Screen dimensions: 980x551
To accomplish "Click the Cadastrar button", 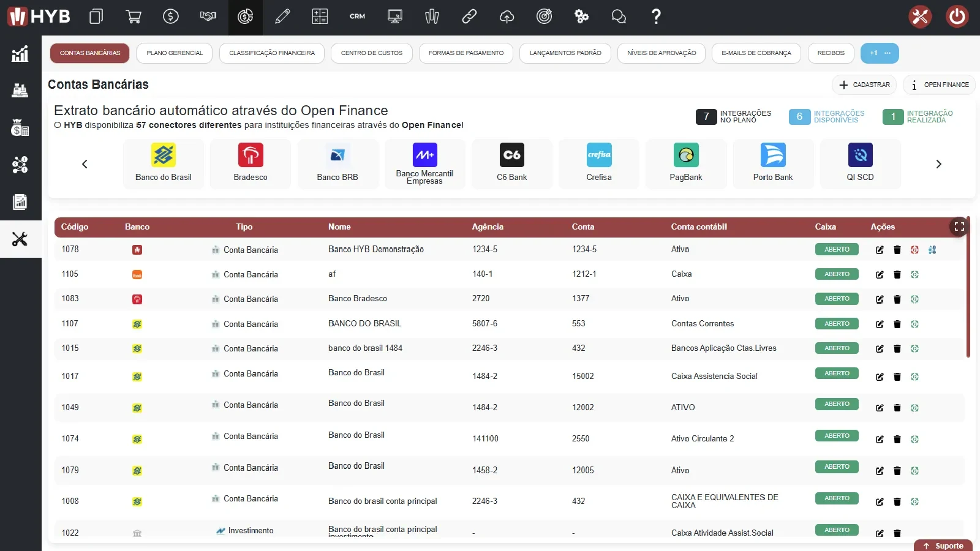I will tap(864, 84).
